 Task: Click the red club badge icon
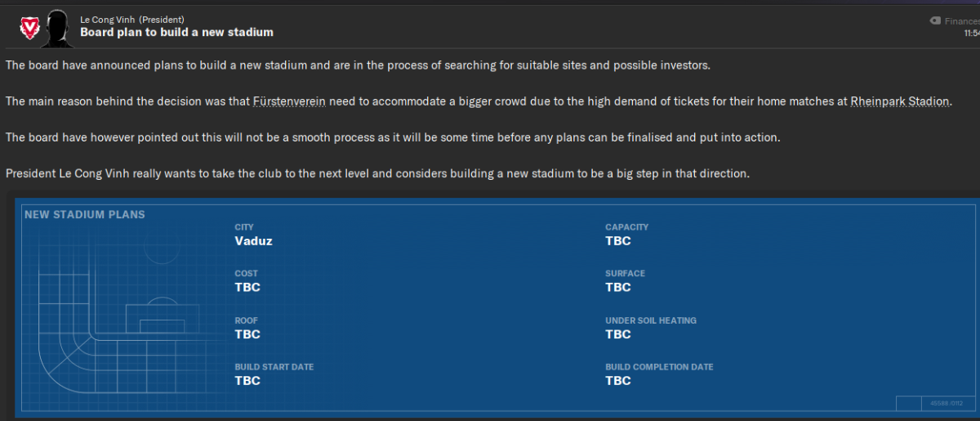coord(29,29)
